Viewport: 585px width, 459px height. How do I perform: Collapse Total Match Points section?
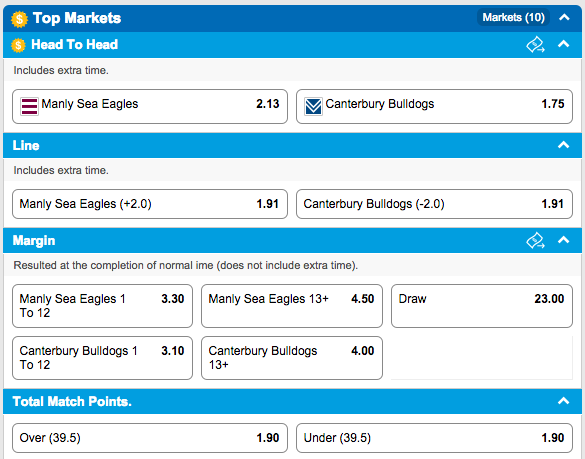point(563,401)
